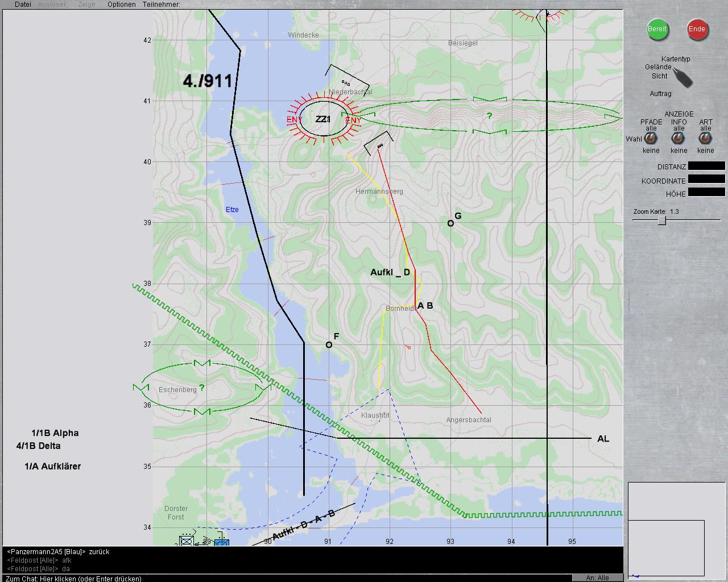Turn the Kartentyp rotary selector knob

682,77
